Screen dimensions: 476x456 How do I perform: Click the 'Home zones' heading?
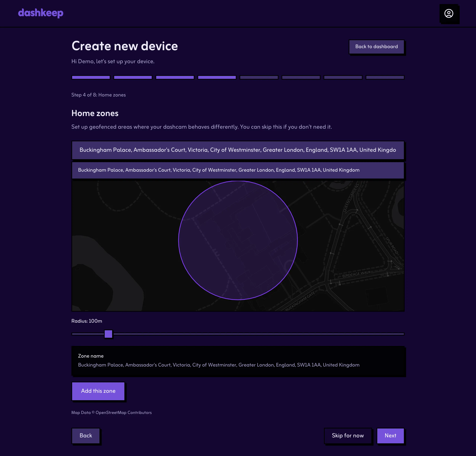(x=95, y=113)
